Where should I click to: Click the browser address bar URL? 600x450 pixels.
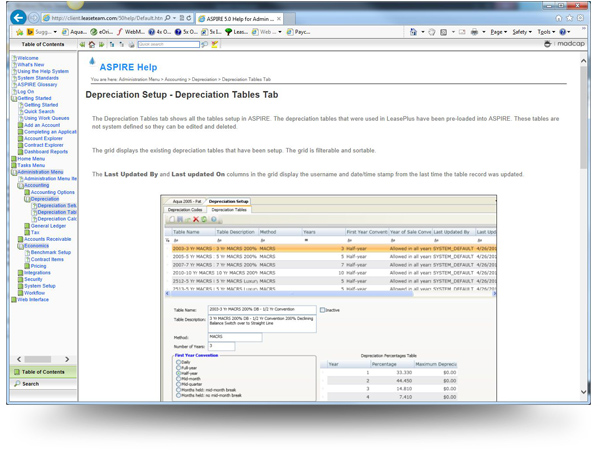coord(107,18)
